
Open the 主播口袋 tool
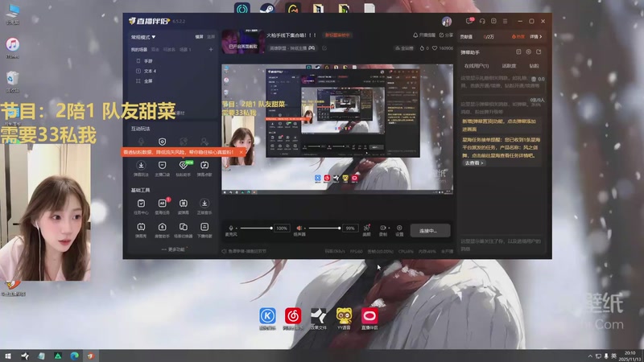[x=163, y=169]
